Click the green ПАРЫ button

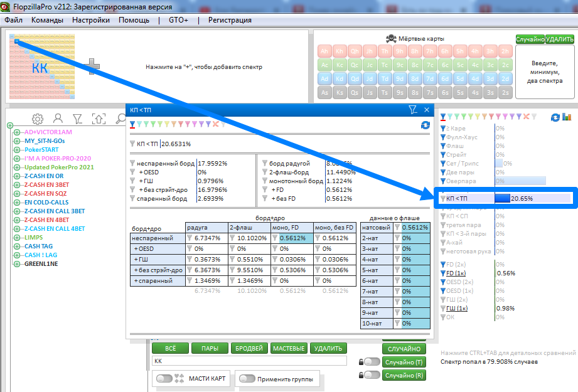(x=210, y=348)
